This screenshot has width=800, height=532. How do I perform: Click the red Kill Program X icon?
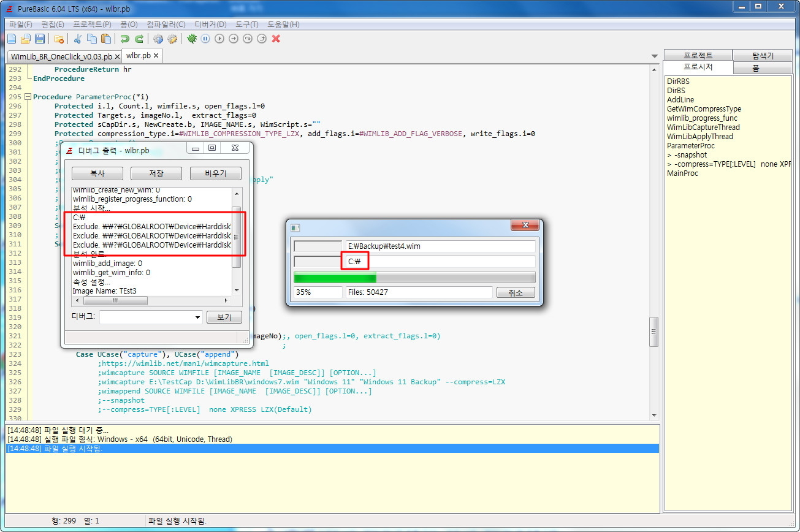point(276,39)
